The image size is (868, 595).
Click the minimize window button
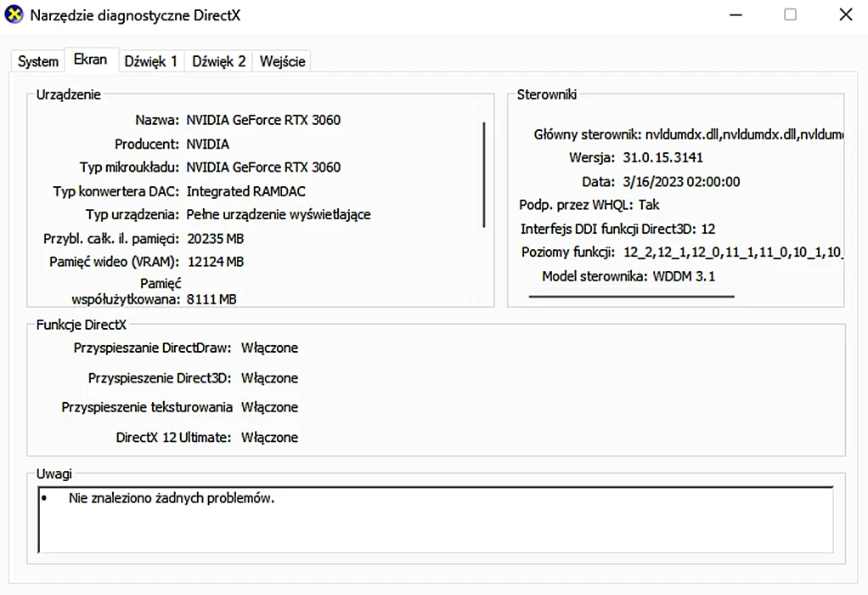(736, 14)
